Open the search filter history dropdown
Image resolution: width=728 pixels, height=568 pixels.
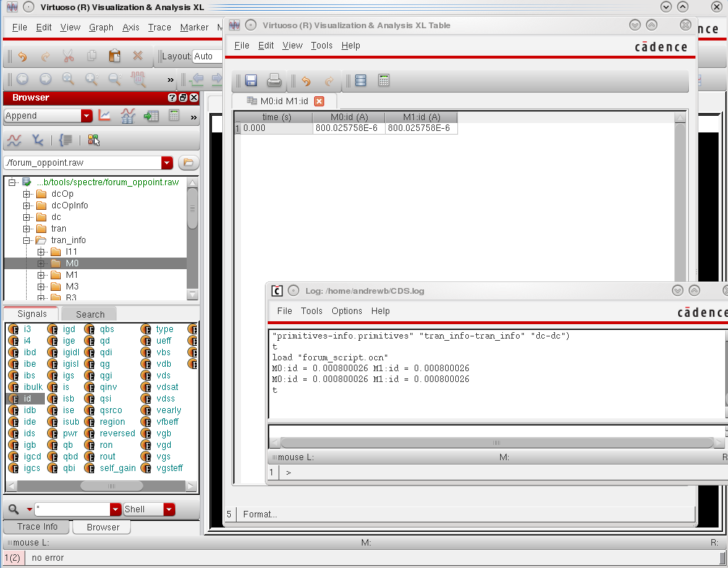point(116,509)
